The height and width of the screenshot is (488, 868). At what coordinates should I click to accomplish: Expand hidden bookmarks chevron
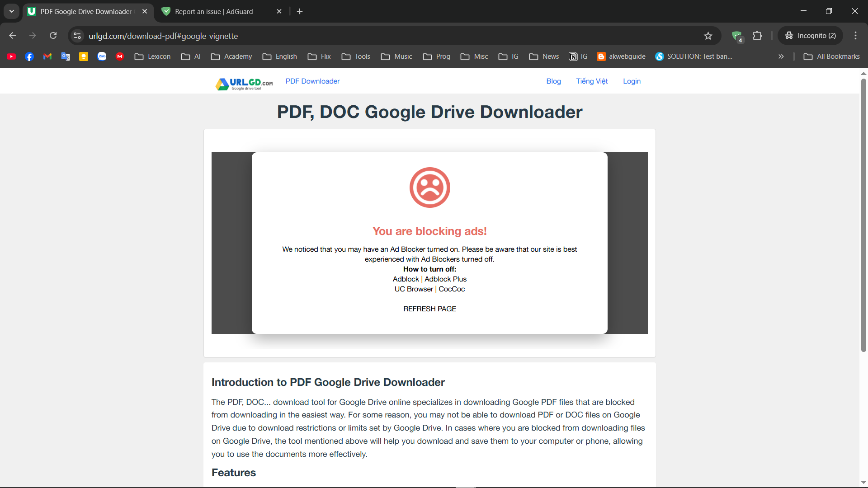click(x=781, y=56)
